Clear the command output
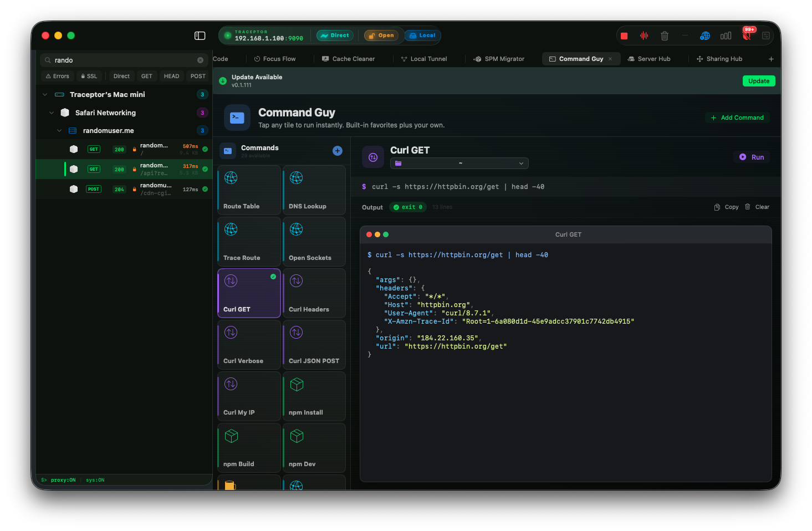Viewport: 812px width, 531px height. click(757, 207)
